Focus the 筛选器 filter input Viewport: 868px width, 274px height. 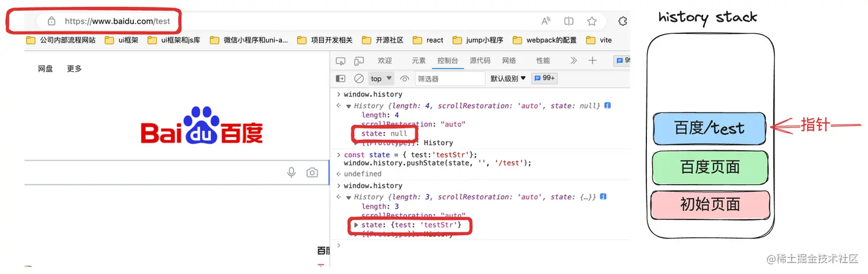click(450, 79)
